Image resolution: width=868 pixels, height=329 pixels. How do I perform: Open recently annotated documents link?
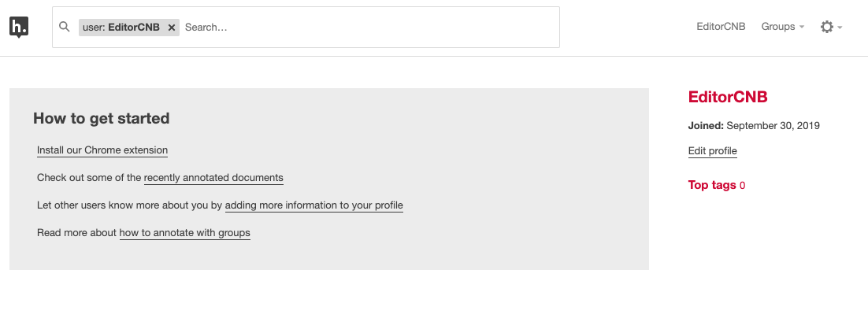point(213,178)
